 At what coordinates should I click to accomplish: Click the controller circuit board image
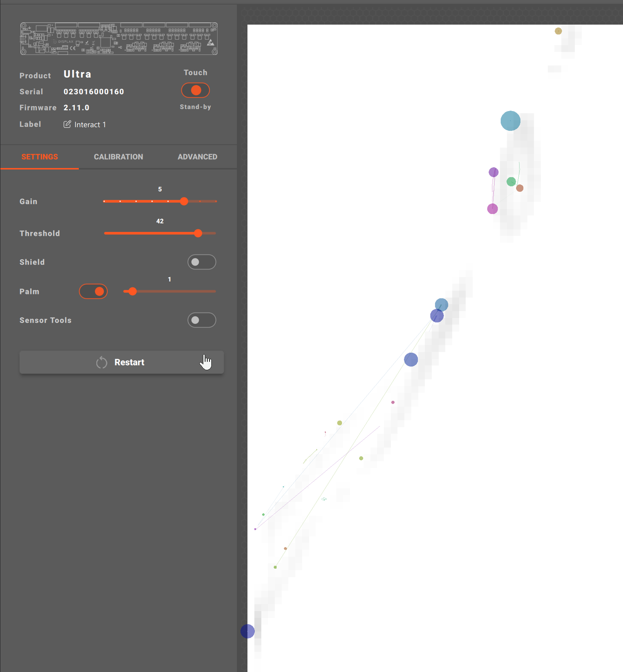point(119,39)
